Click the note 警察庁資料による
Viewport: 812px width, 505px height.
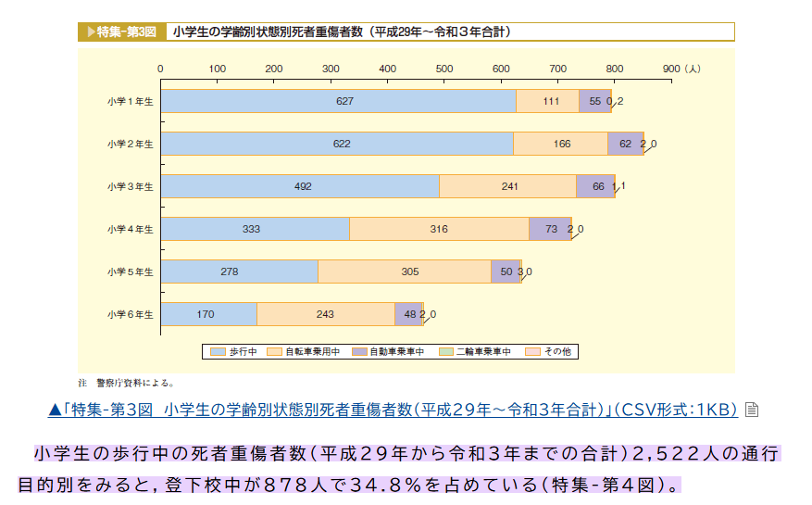[x=136, y=383]
